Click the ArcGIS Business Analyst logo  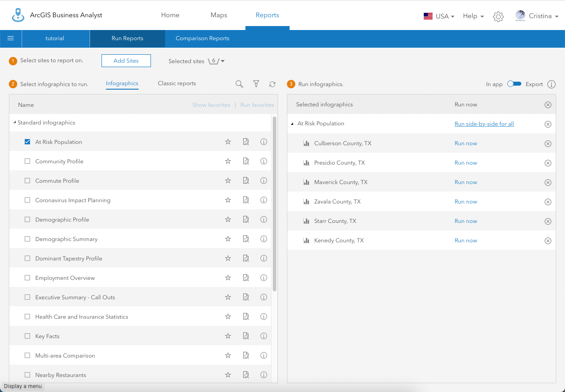(x=18, y=15)
